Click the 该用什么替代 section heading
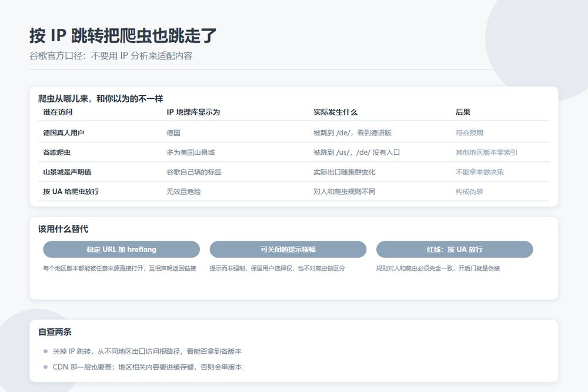This screenshot has width=588, height=392. tap(63, 229)
